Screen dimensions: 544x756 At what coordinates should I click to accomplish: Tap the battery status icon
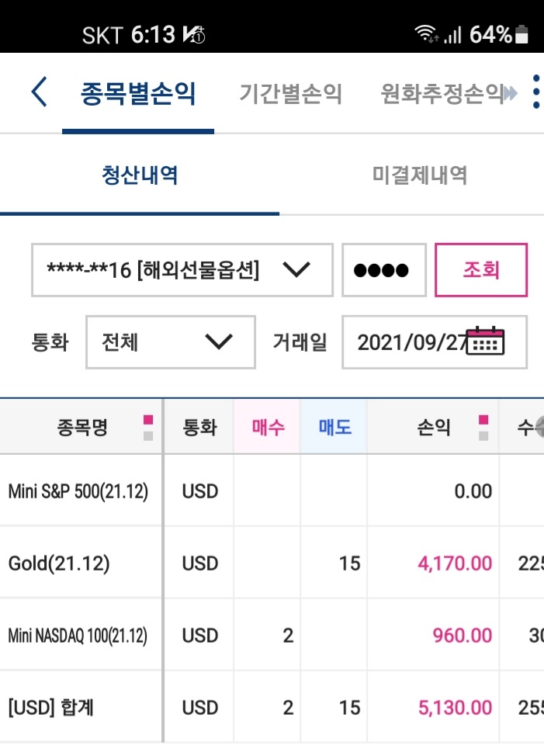coord(521,35)
